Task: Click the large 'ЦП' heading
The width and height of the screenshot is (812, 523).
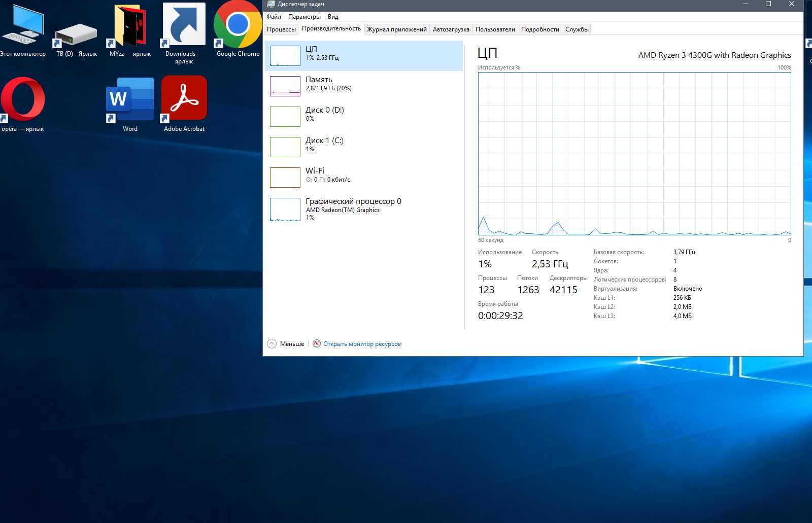Action: tap(487, 53)
